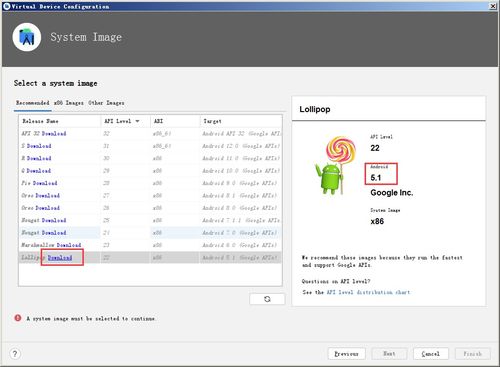
Task: Click the Previous button
Action: [x=346, y=354]
